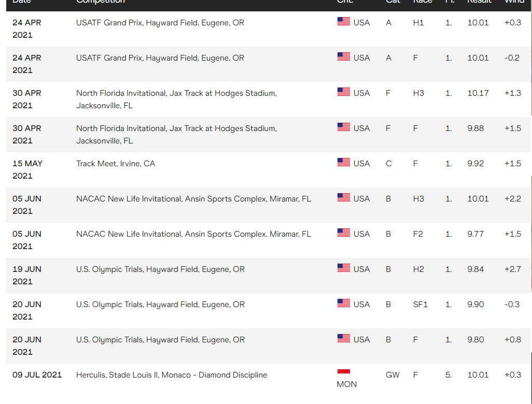The height and width of the screenshot is (404, 532).
Task: Open Track Meet, Irvine, CA competition
Action: pos(115,163)
